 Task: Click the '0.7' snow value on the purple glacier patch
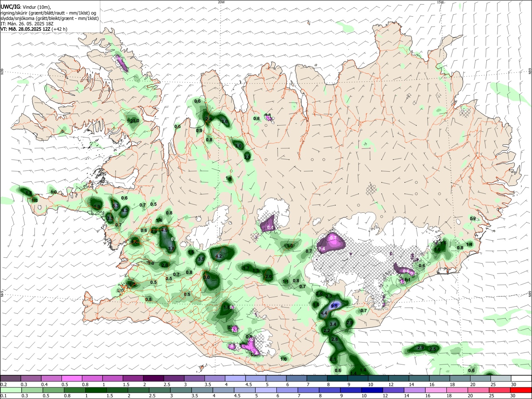(x=333, y=238)
